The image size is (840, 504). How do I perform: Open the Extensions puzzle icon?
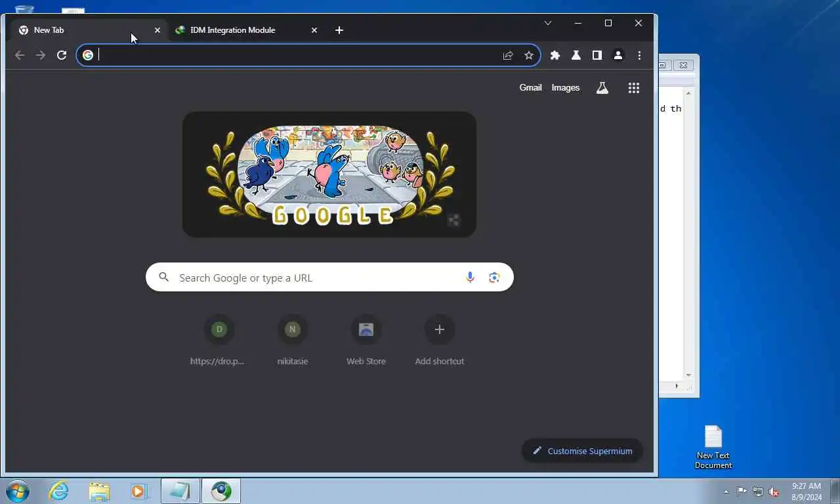555,55
